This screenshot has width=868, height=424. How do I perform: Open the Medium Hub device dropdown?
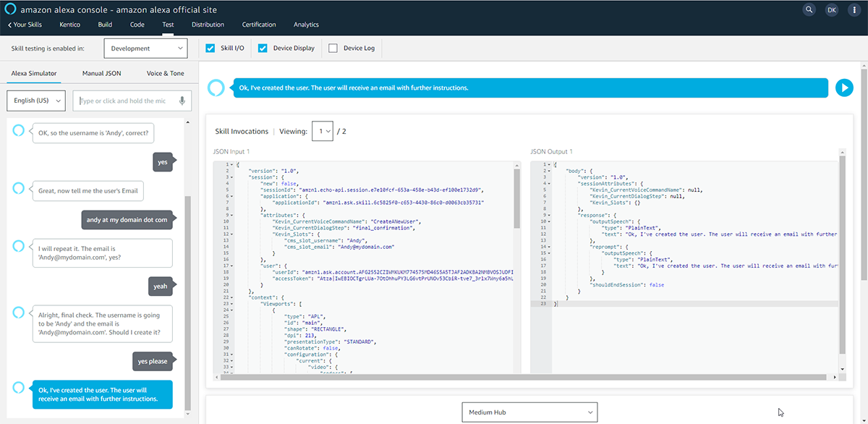pos(529,412)
